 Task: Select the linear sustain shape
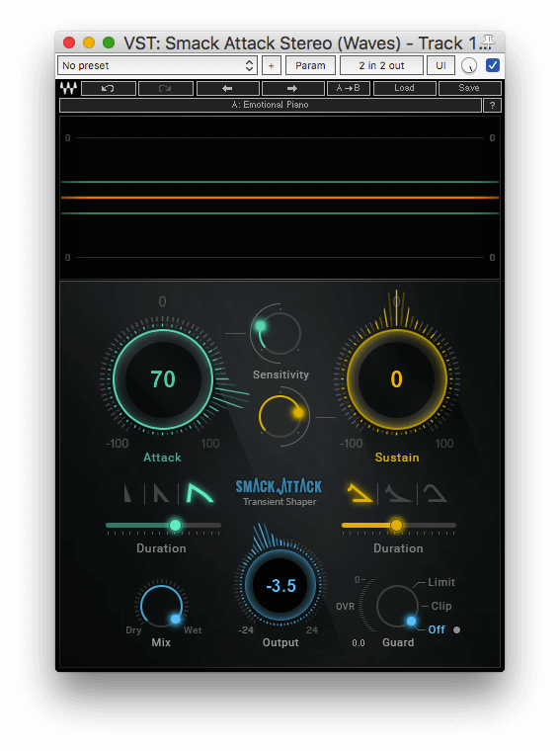click(x=360, y=493)
